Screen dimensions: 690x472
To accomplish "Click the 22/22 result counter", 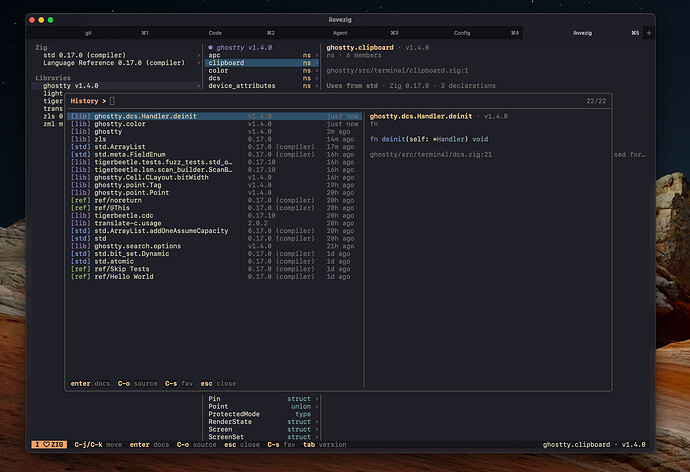I will [x=596, y=101].
